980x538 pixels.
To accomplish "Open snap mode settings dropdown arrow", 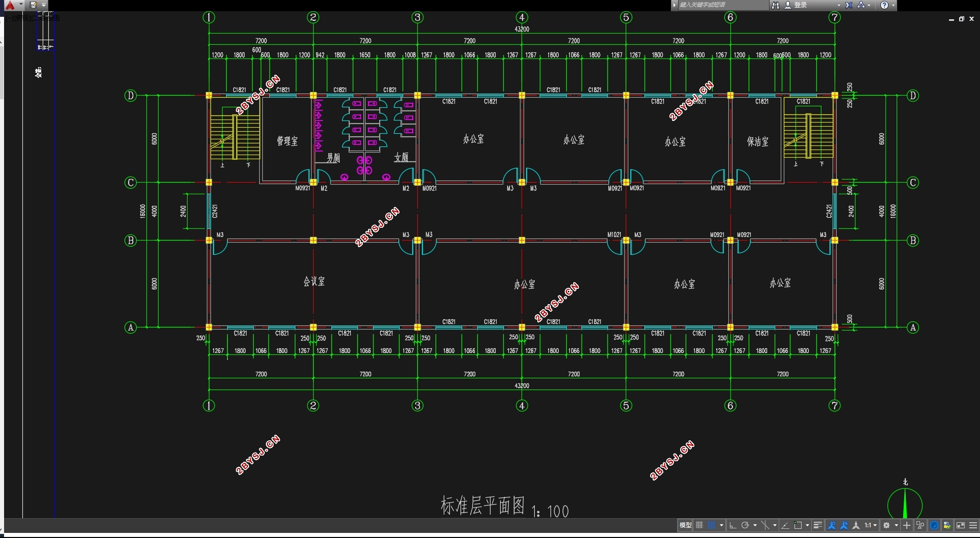I will click(x=721, y=525).
